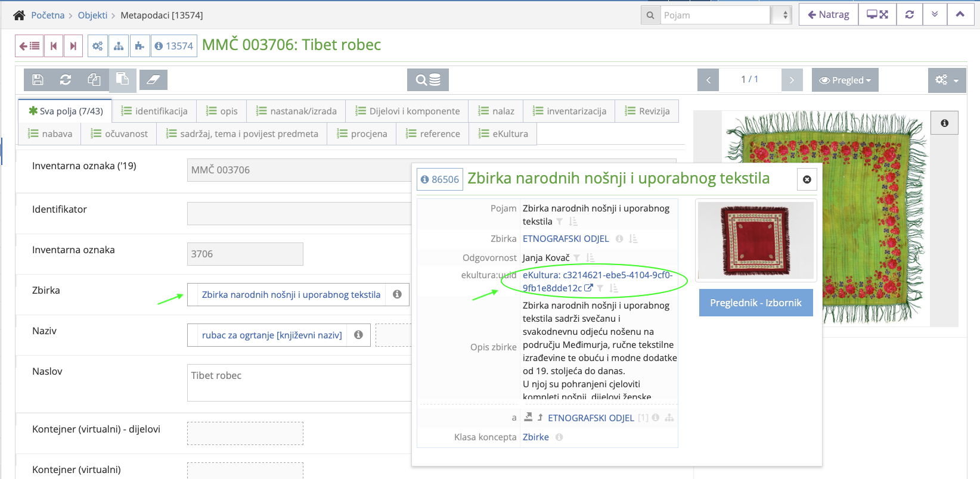Open the nastanak/izrada tab
This screenshot has height=479, width=980.
tap(296, 111)
